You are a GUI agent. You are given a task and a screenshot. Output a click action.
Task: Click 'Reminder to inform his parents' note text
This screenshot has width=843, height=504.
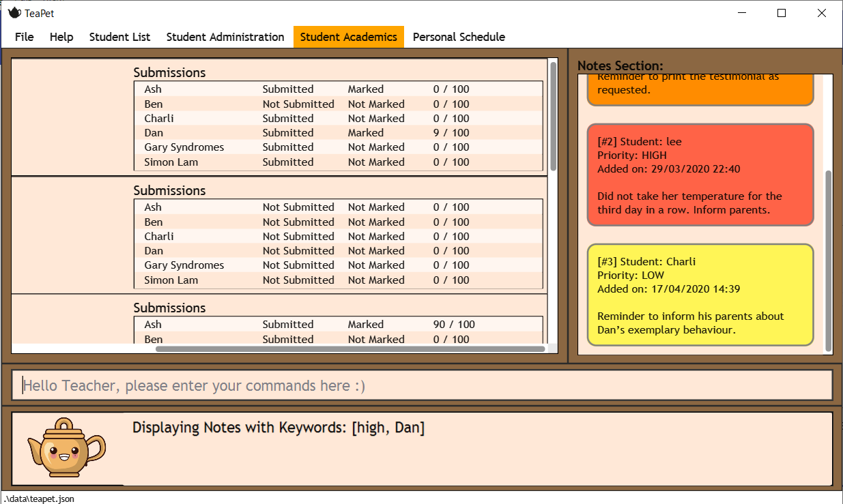[x=691, y=323]
